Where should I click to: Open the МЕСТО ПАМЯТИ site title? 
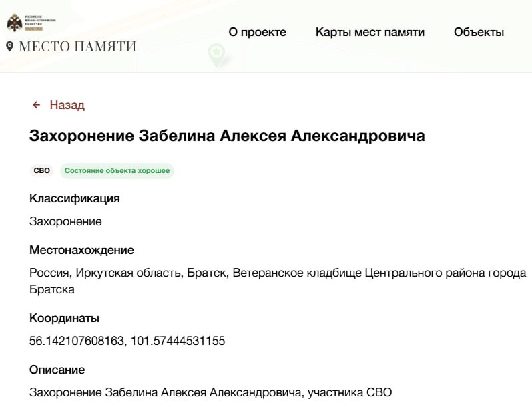click(77, 47)
